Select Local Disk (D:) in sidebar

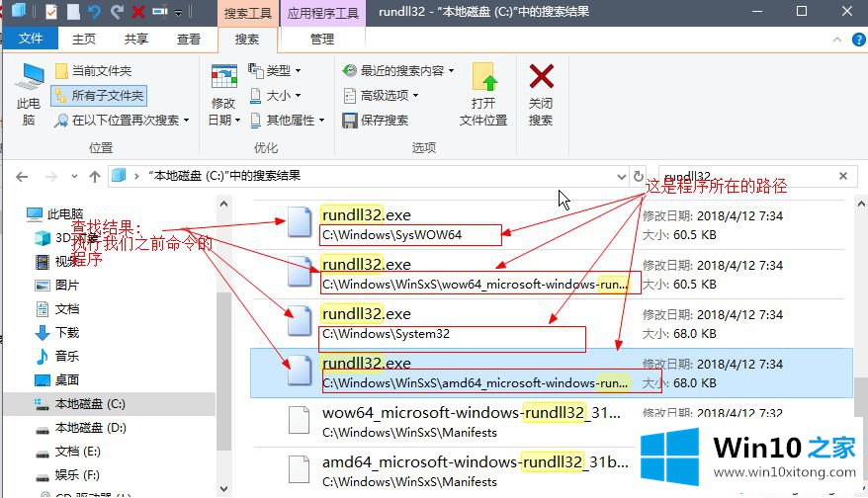81,428
